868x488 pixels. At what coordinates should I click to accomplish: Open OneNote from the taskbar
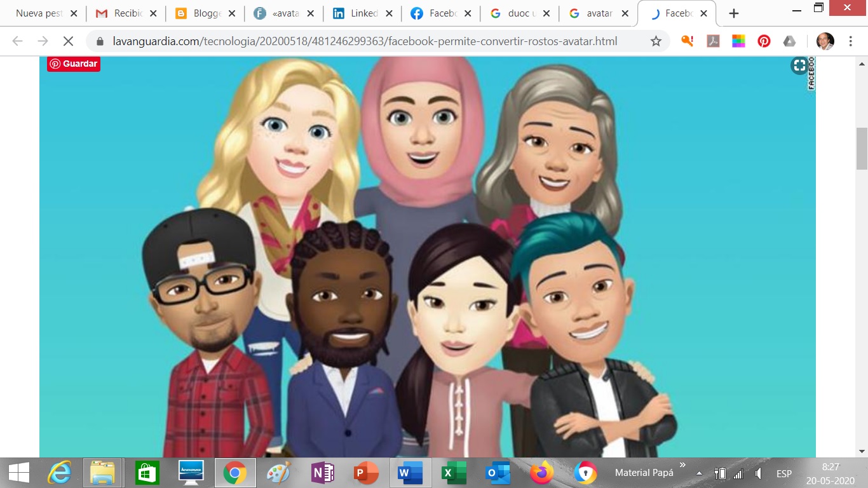(x=322, y=473)
